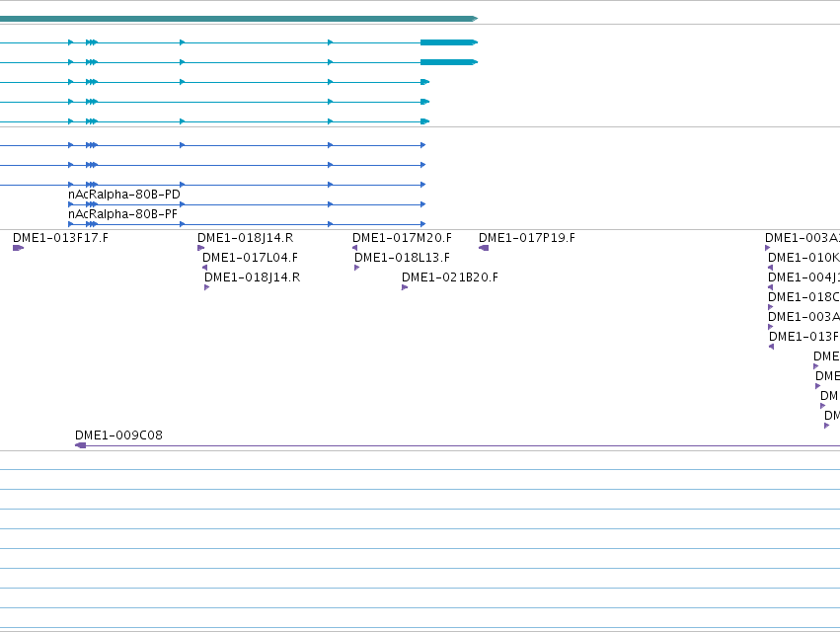Click the DME1-013F17.F feature label
The height and width of the screenshot is (632, 840).
pyautogui.click(x=60, y=237)
